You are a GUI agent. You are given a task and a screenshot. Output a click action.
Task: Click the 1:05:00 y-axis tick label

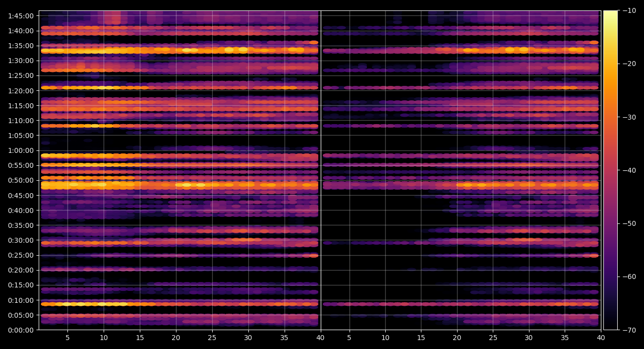(x=21, y=136)
